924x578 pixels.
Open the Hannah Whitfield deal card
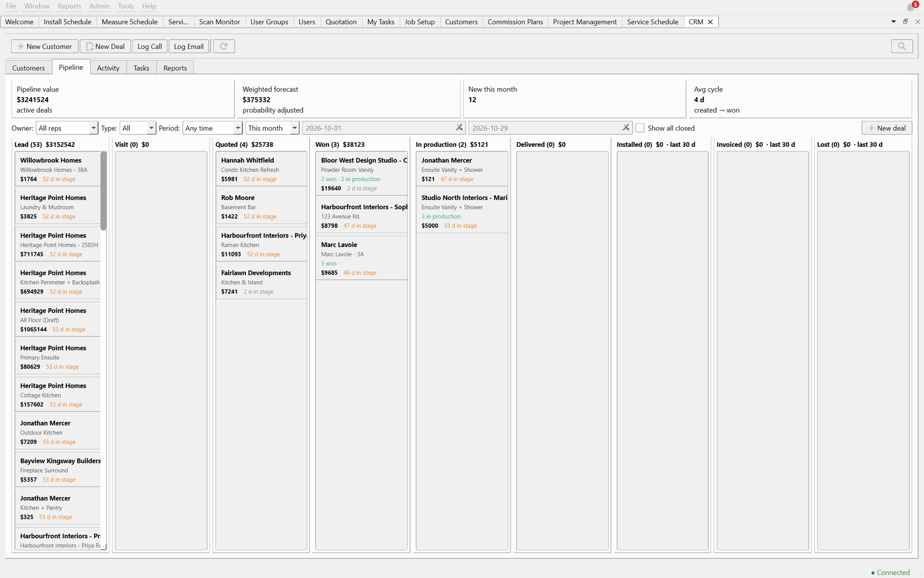tap(262, 169)
